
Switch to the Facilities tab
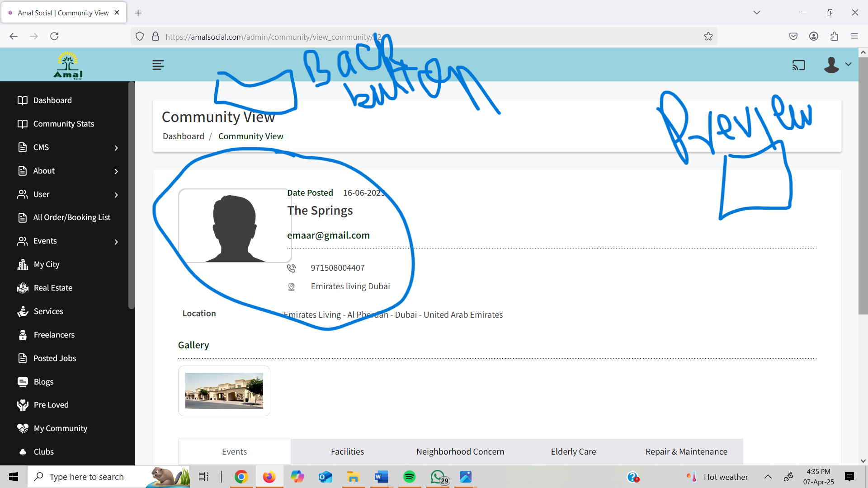pyautogui.click(x=347, y=452)
